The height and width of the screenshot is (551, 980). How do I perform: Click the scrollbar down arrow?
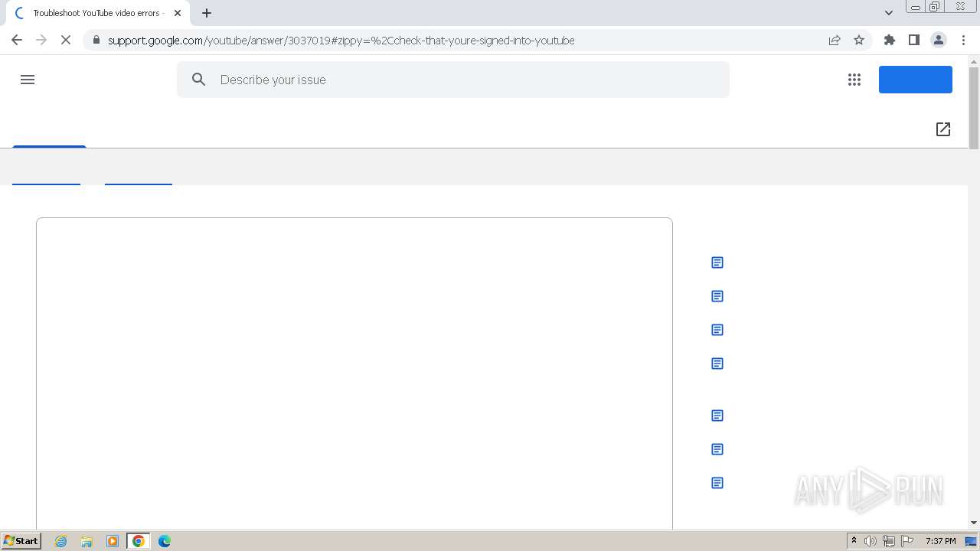pyautogui.click(x=974, y=523)
